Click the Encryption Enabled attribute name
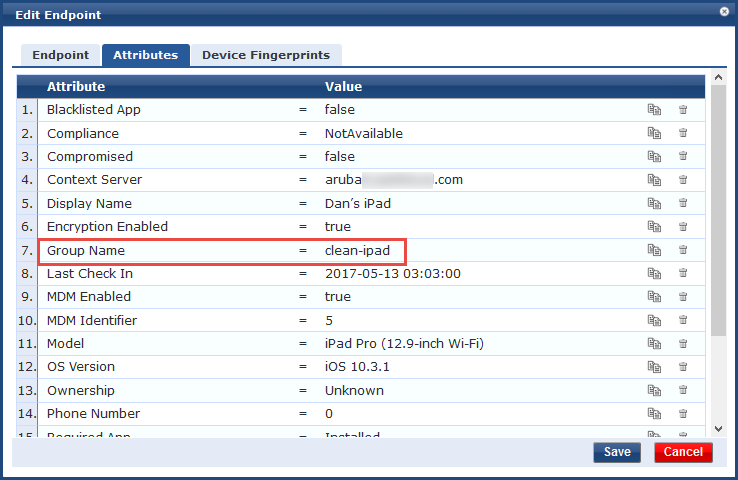This screenshot has height=480, width=738. 107,226
